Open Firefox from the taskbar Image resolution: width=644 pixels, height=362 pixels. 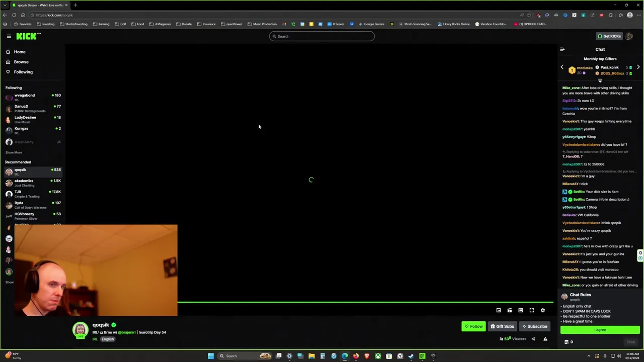coord(356,356)
